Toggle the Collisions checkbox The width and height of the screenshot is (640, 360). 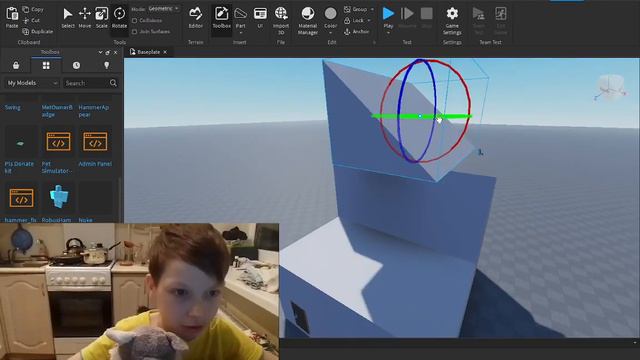click(135, 20)
